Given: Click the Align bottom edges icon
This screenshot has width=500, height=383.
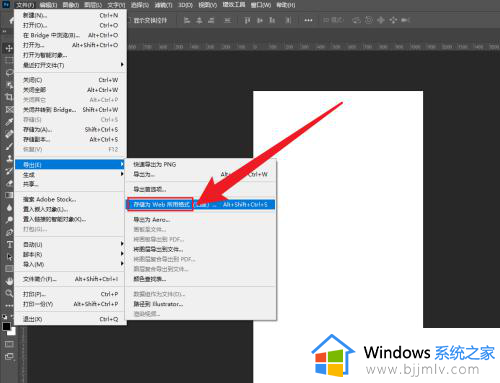Looking at the screenshot, I should pyautogui.click(x=272, y=21).
